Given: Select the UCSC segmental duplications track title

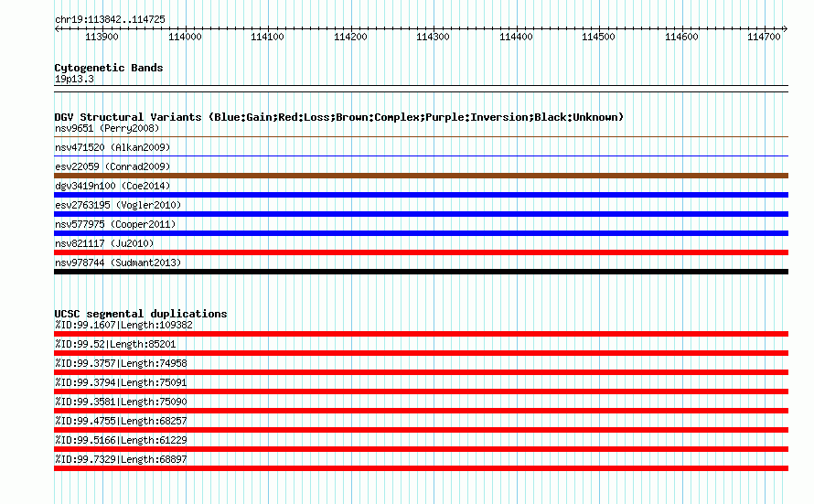Looking at the screenshot, I should coord(141,314).
